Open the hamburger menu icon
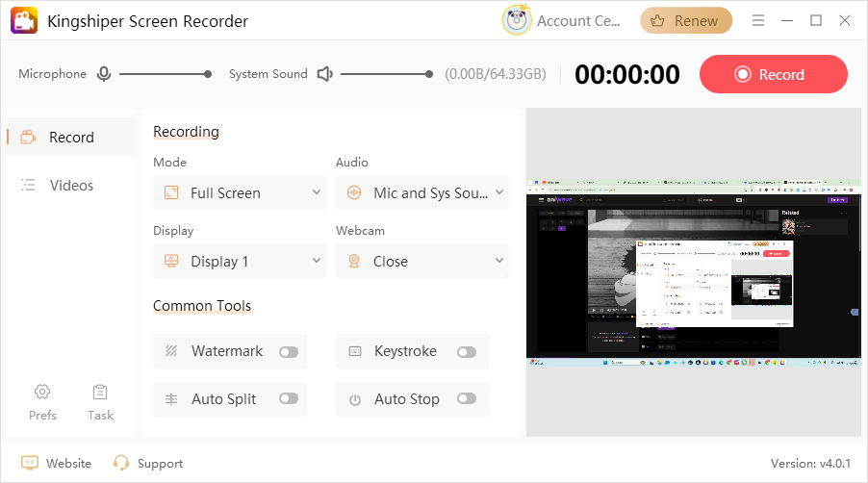Image resolution: width=868 pixels, height=483 pixels. [758, 20]
